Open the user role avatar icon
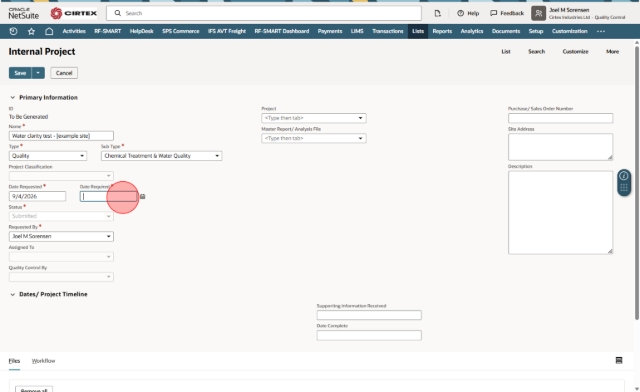Image resolution: width=640 pixels, height=392 pixels. [x=538, y=13]
